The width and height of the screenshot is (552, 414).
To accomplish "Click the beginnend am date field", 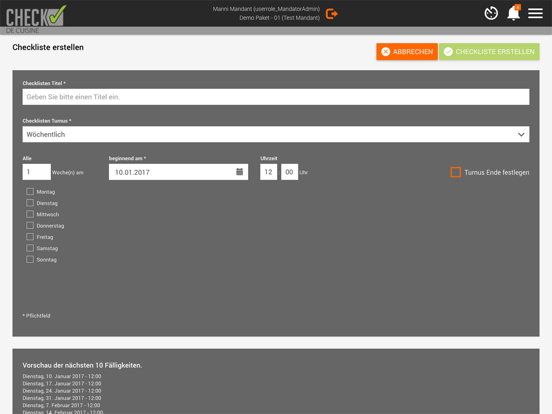I will pyautogui.click(x=178, y=172).
